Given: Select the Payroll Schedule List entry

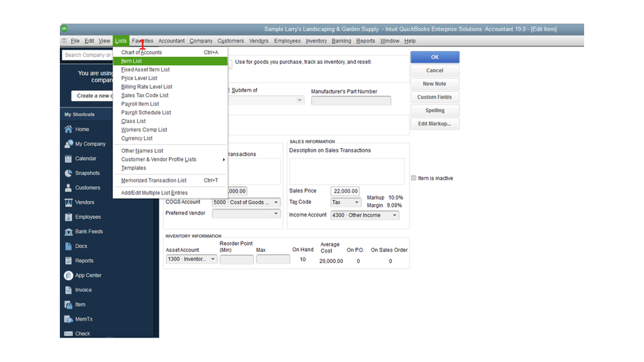Looking at the screenshot, I should [170, 113].
